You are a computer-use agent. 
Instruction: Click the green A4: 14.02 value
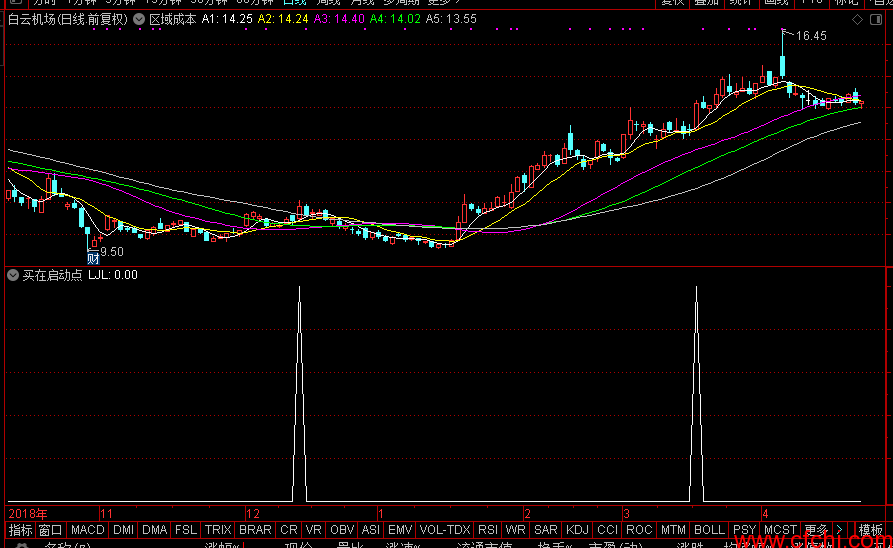[x=395, y=19]
